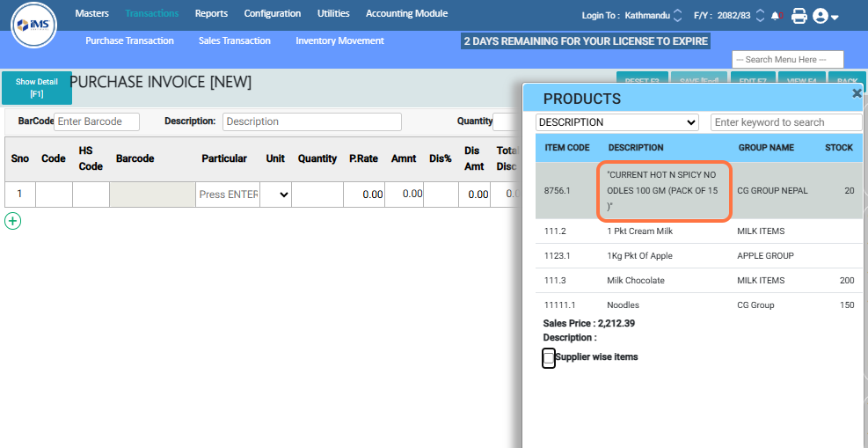Select the Sales Transaction submenu
This screenshot has width=868, height=448.
[x=235, y=40]
